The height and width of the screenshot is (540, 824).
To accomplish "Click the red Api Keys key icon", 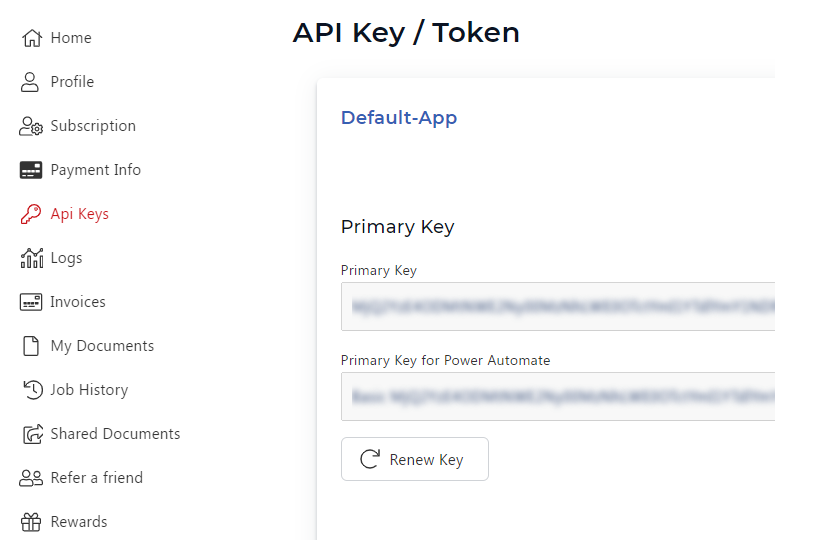I will point(31,214).
